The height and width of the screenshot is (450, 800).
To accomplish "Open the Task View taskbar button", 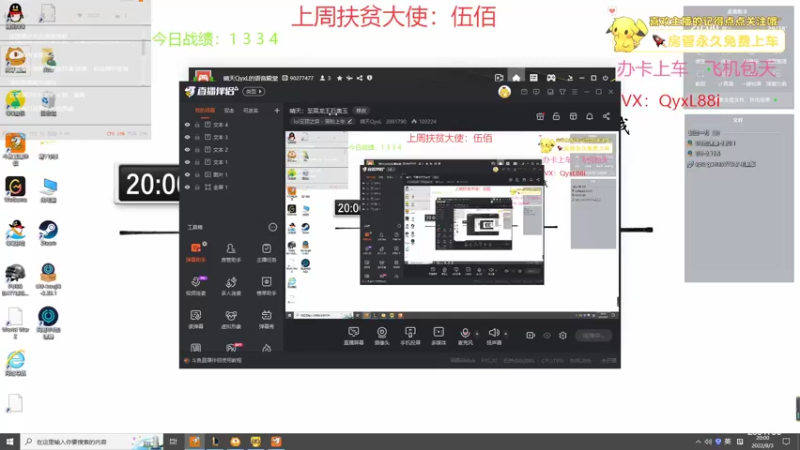I will pyautogui.click(x=173, y=441).
